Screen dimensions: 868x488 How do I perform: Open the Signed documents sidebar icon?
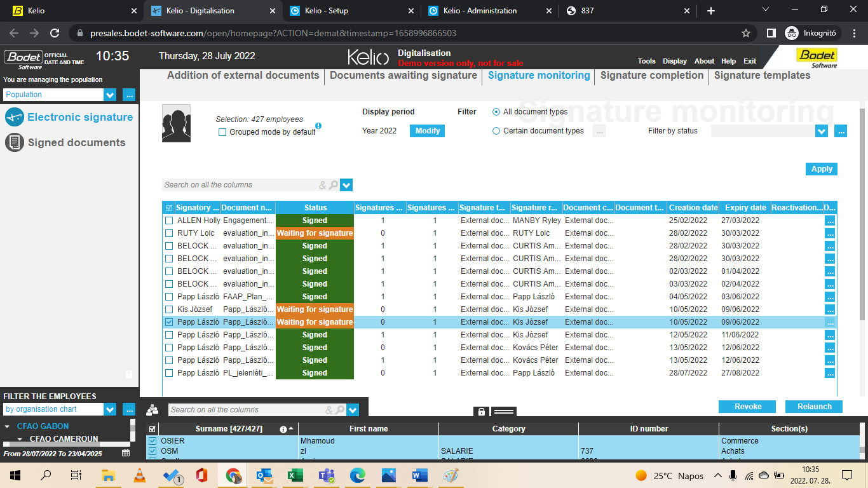(14, 142)
